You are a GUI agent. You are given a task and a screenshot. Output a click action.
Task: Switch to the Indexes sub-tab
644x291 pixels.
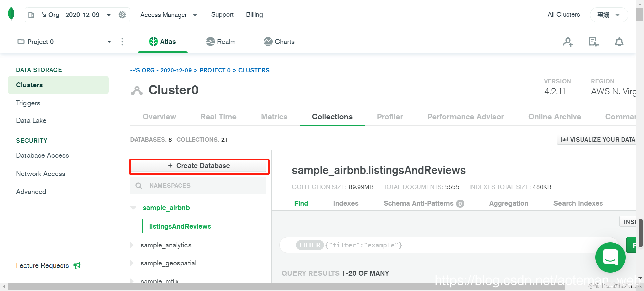click(x=346, y=203)
